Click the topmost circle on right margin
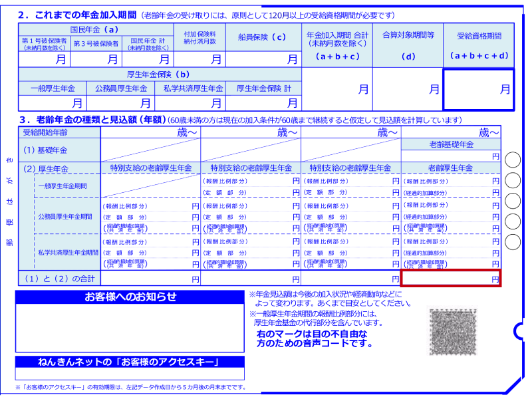This screenshot has width=532, height=399. [513, 160]
